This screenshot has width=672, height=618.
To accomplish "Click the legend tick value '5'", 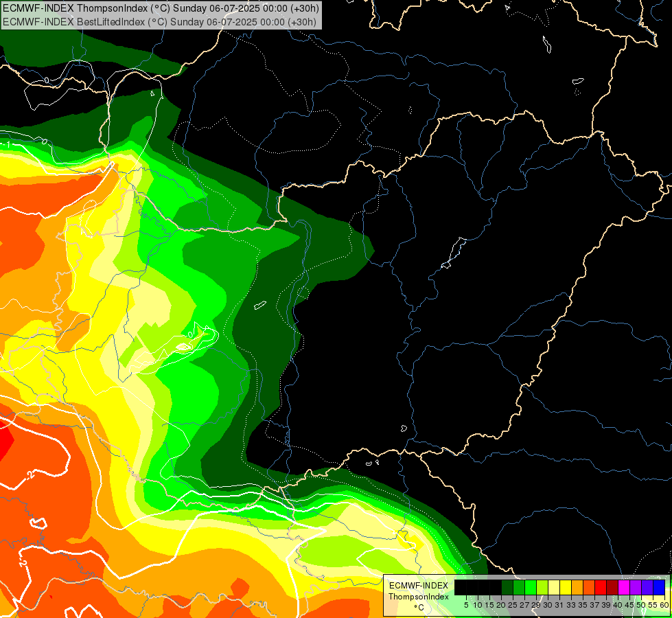I will tap(466, 605).
